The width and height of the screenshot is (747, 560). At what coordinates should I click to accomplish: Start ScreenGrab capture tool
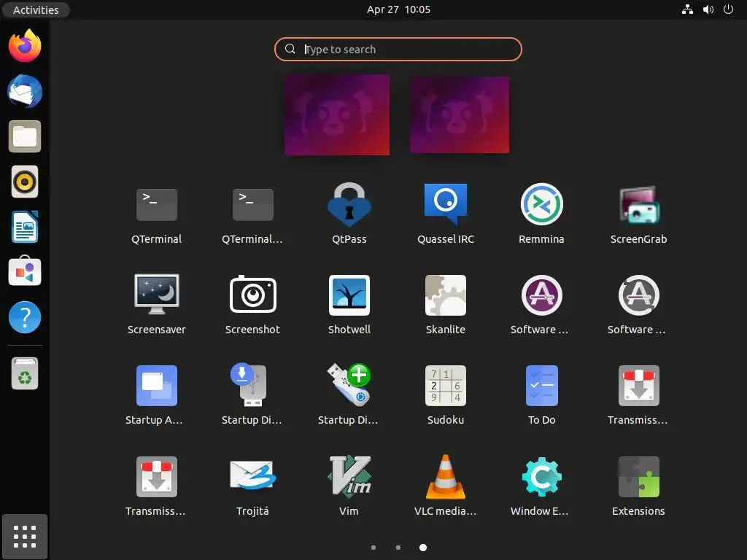point(638,205)
